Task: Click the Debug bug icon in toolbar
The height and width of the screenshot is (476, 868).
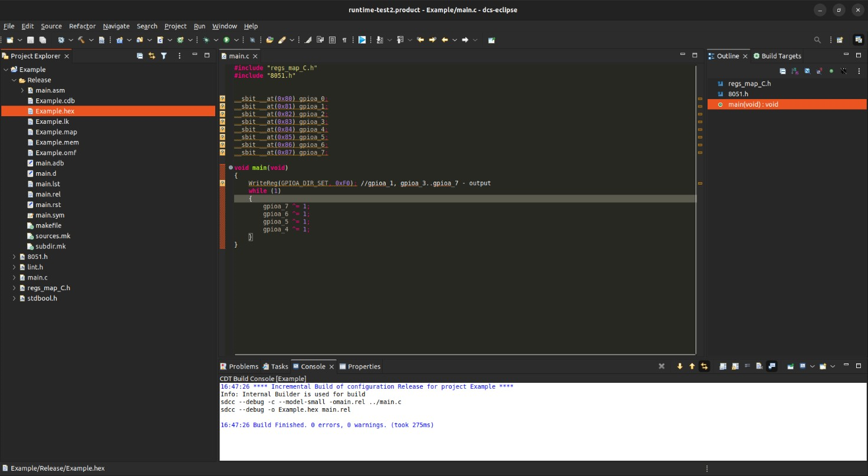Action: (x=206, y=40)
